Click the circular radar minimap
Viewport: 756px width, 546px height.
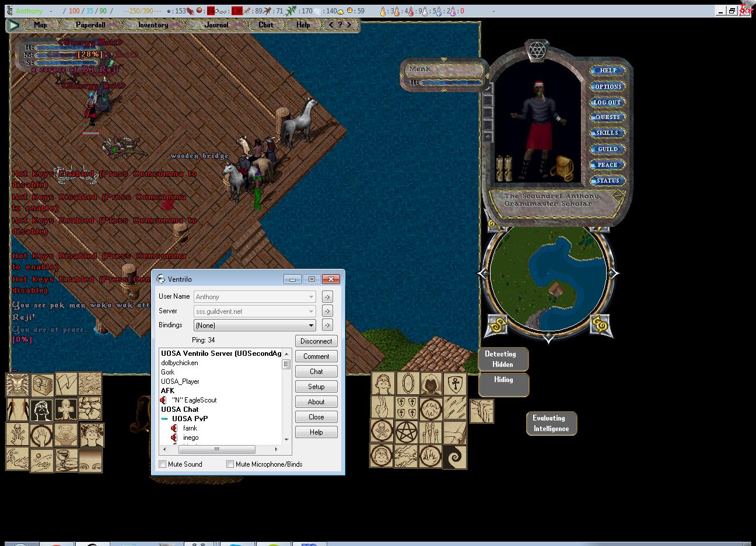pos(548,274)
